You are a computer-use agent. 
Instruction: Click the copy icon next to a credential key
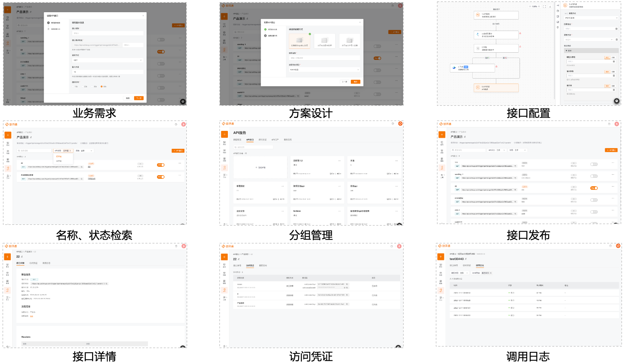coord(347,285)
